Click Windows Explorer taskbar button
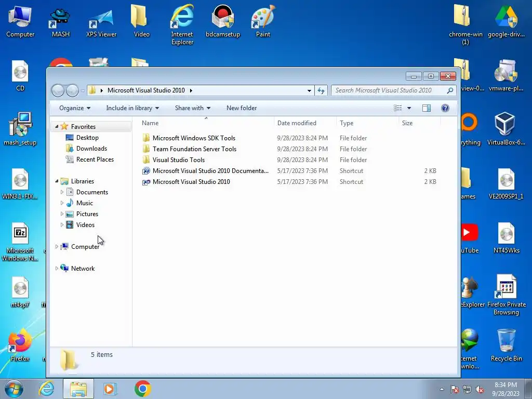 click(x=78, y=389)
